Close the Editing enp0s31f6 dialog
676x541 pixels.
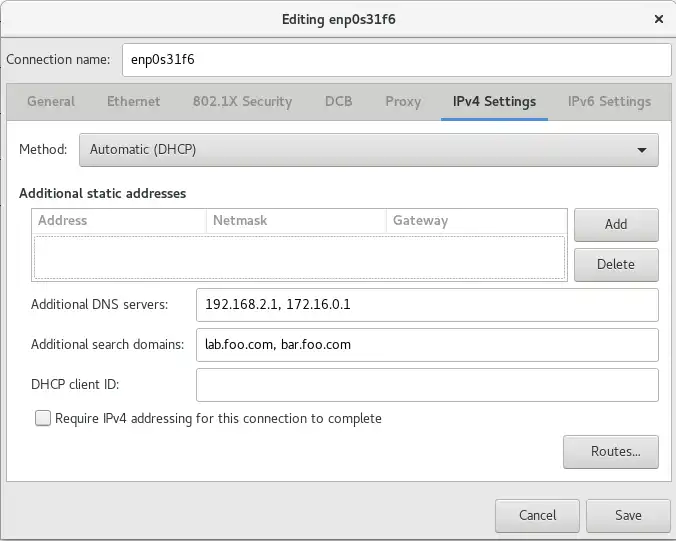[658, 18]
